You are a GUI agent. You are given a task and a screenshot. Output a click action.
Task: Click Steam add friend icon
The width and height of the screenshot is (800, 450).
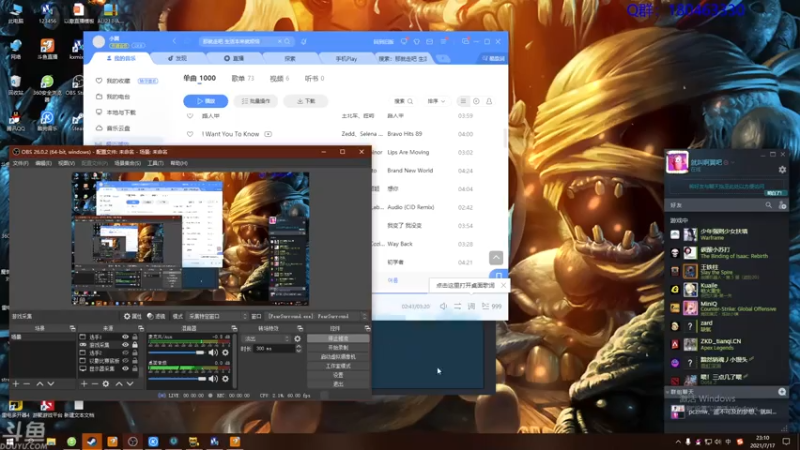(782, 205)
